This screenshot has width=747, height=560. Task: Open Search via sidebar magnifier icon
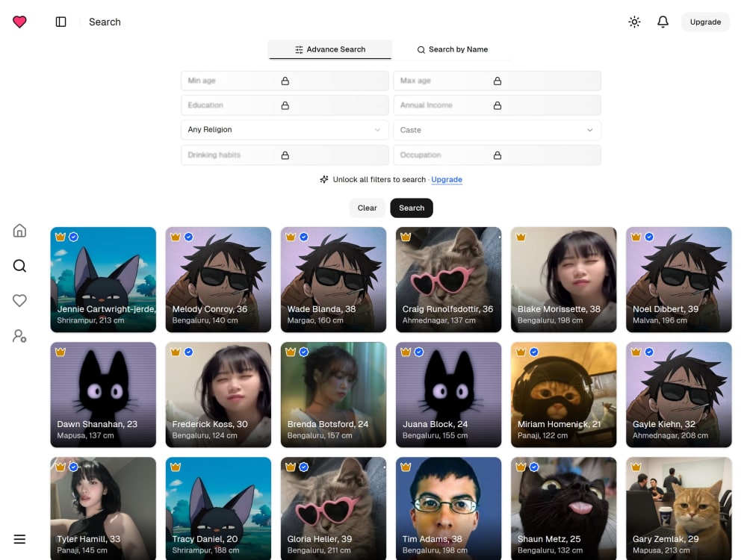pos(19,266)
